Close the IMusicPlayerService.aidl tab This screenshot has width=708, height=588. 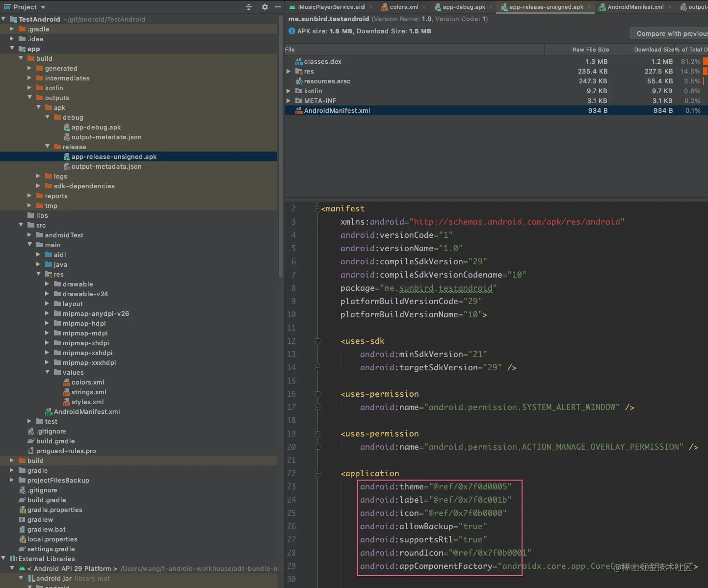[371, 7]
